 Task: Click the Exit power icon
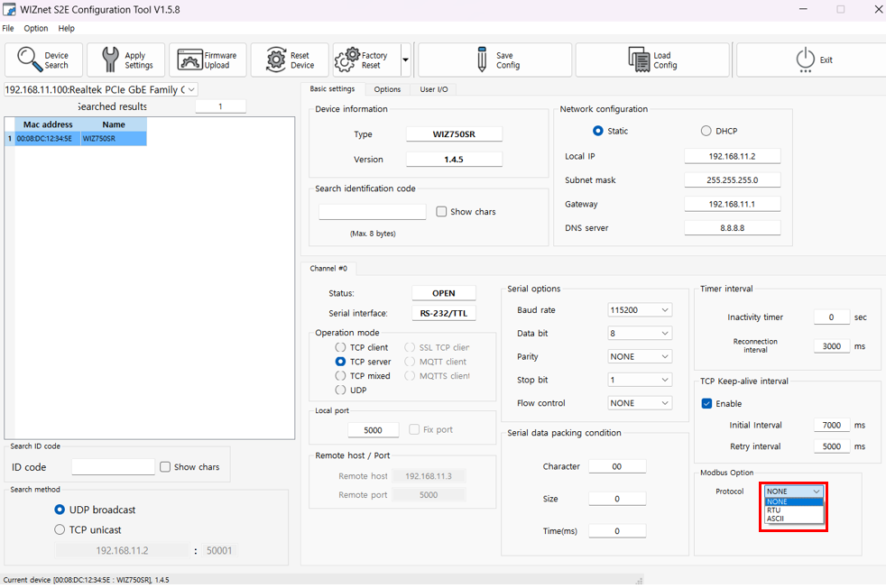coord(805,60)
